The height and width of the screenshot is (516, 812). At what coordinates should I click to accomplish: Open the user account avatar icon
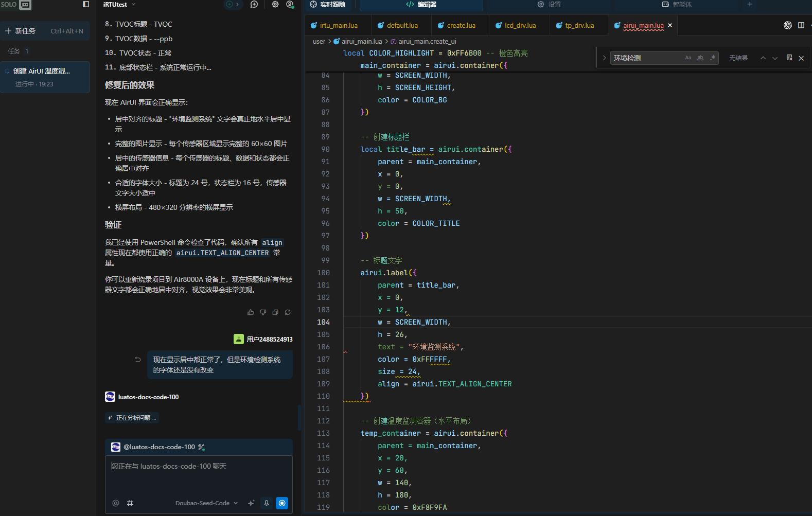pyautogui.click(x=290, y=4)
